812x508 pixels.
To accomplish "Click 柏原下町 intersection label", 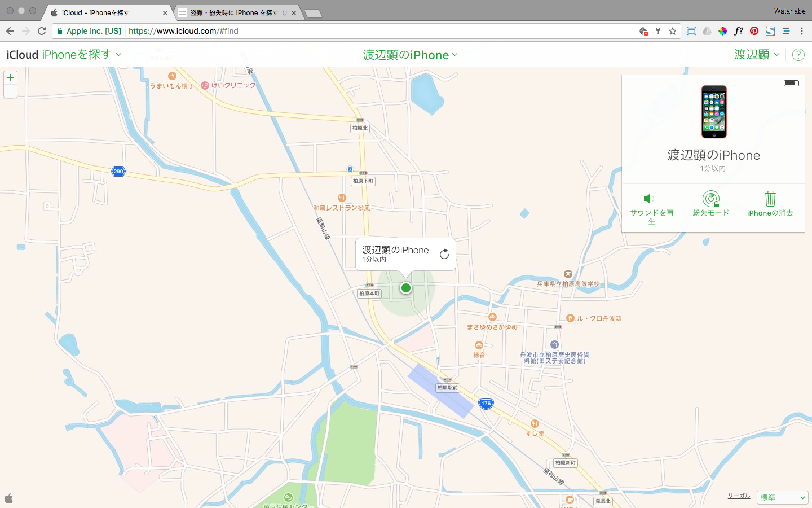I will click(363, 181).
